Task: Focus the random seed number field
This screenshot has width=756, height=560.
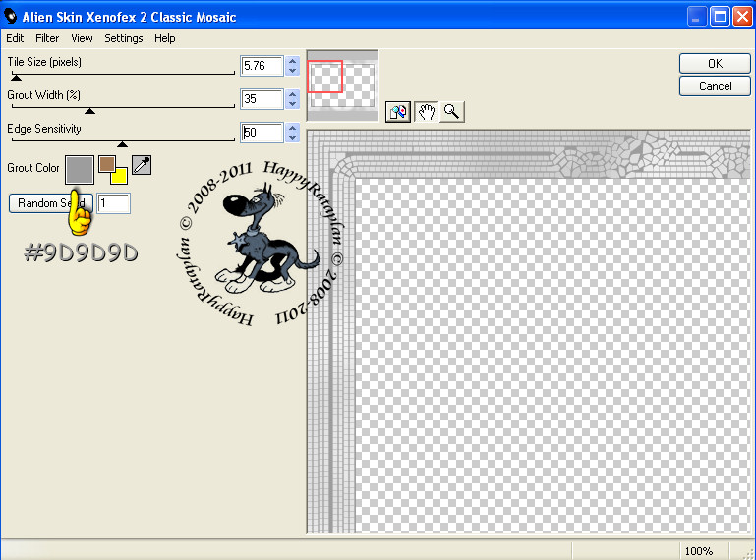Action: [114, 203]
